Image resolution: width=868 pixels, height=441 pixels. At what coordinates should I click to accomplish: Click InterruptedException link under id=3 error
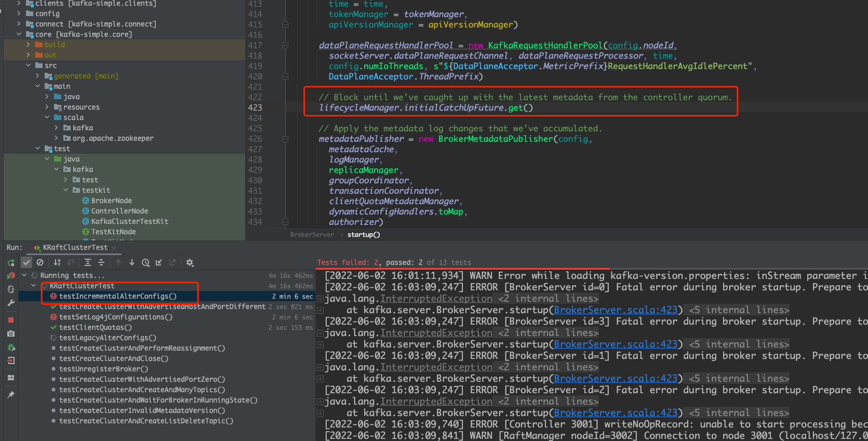[436, 333]
